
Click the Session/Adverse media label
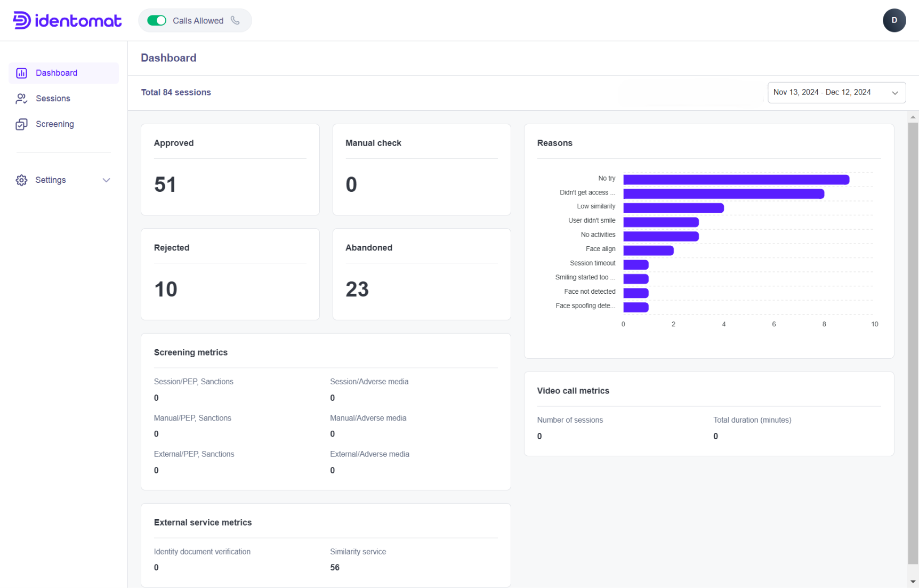(369, 382)
